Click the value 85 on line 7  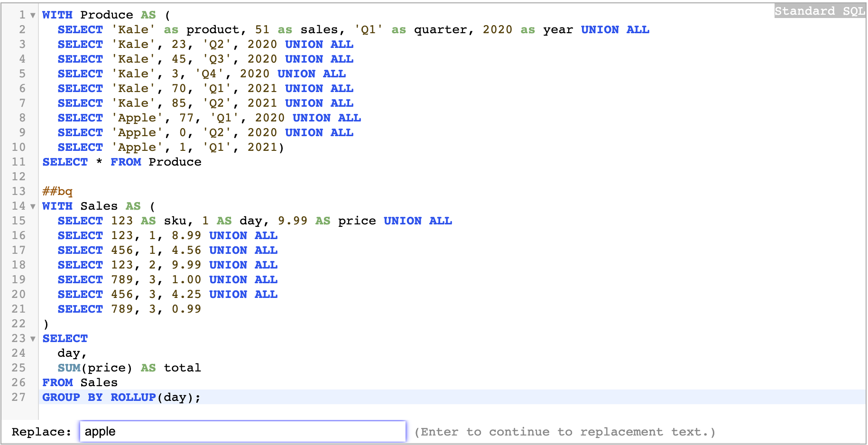coord(179,103)
